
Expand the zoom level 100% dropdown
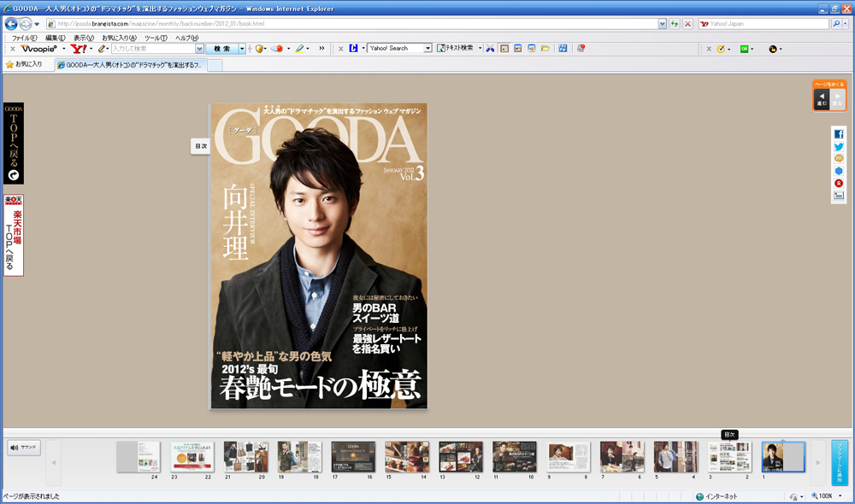(x=840, y=496)
